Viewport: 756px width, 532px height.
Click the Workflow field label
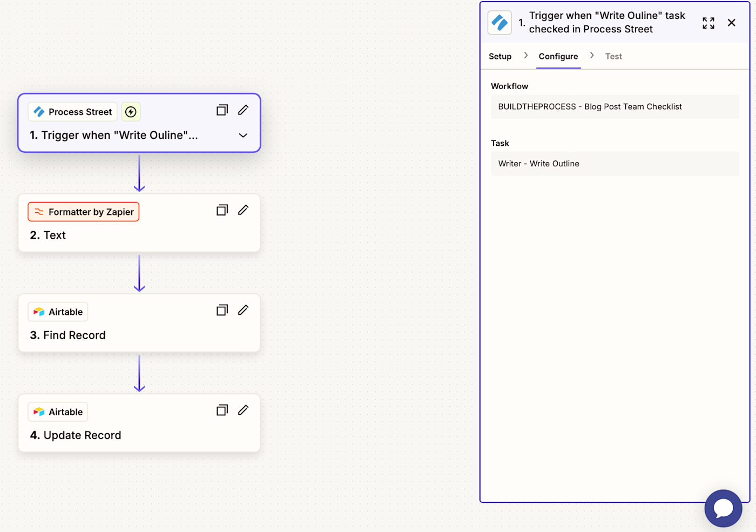509,86
